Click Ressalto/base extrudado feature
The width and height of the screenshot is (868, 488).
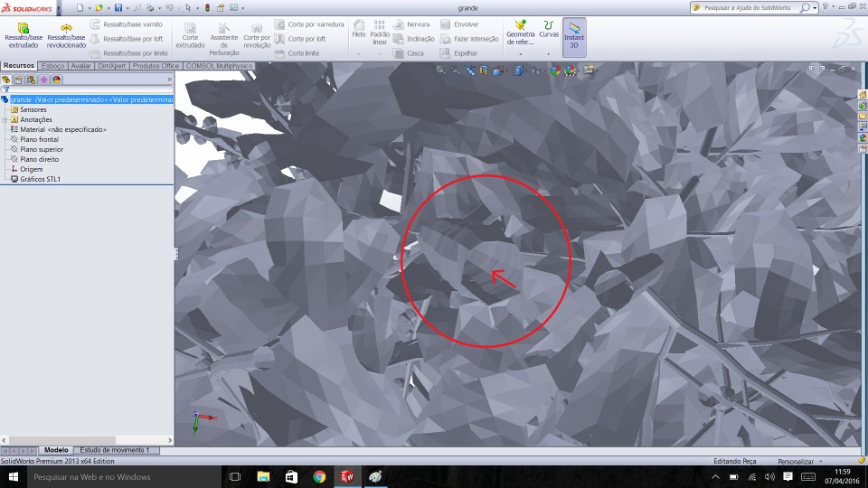24,36
